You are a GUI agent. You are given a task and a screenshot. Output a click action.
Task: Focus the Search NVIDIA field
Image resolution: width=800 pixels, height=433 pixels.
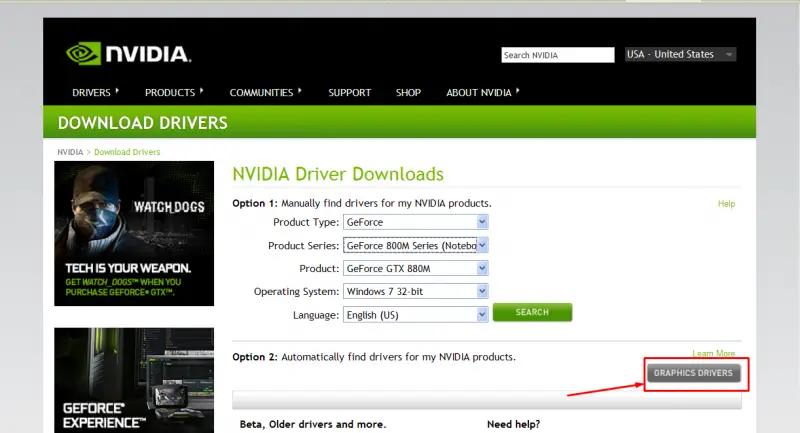coord(558,55)
